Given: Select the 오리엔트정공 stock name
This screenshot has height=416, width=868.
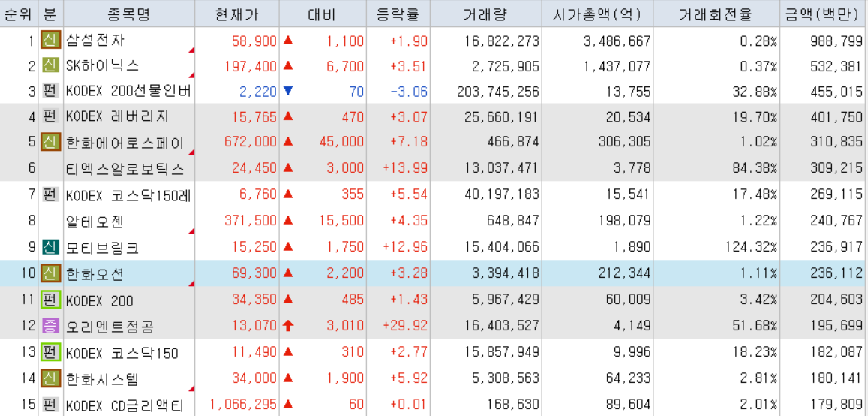Looking at the screenshot, I should coord(110,326).
